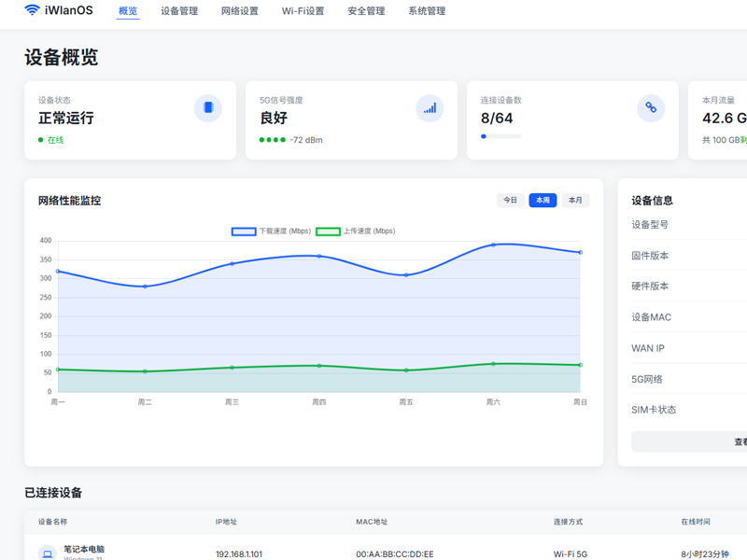Click the 设备MAC info row

[689, 317]
